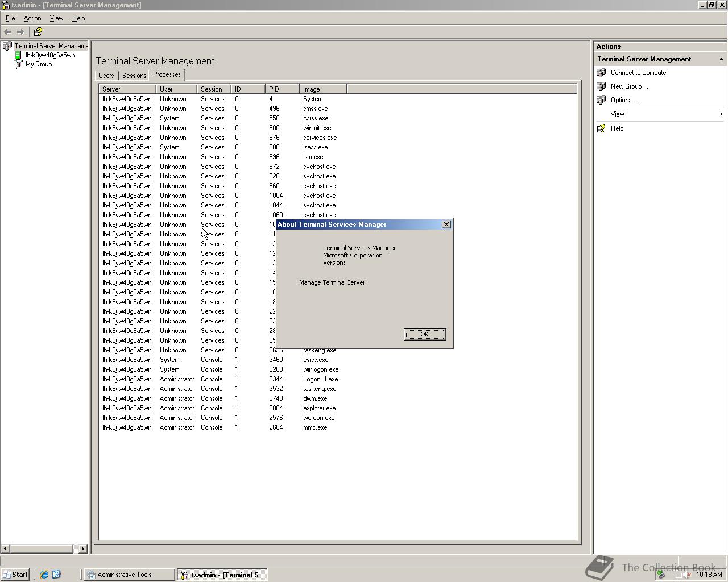The image size is (728, 582).
Task: Sort by the User column header
Action: click(176, 89)
